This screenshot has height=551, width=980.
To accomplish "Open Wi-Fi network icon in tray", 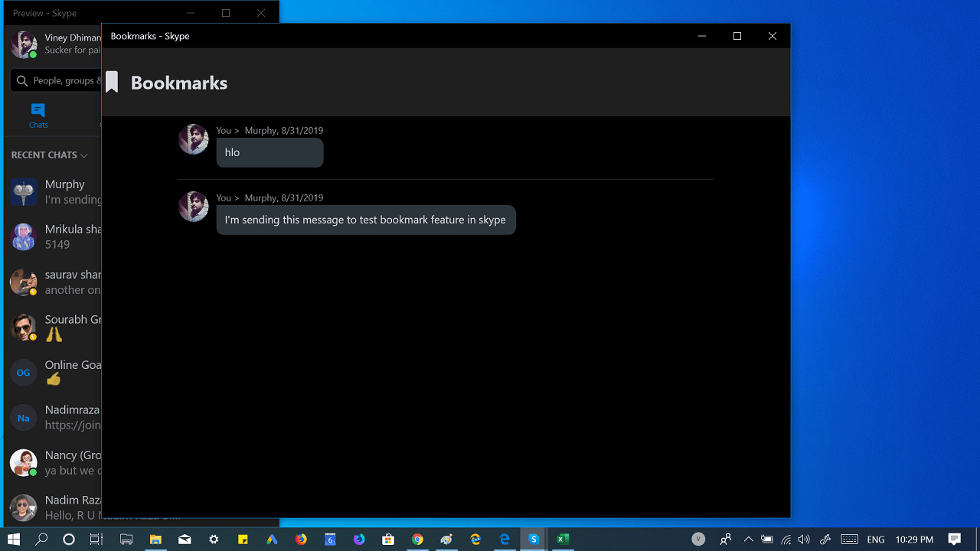I will (x=786, y=540).
